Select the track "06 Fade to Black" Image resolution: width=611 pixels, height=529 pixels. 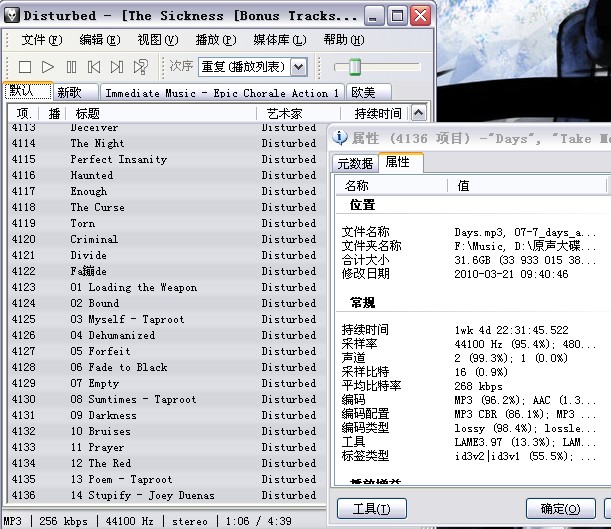tap(119, 367)
